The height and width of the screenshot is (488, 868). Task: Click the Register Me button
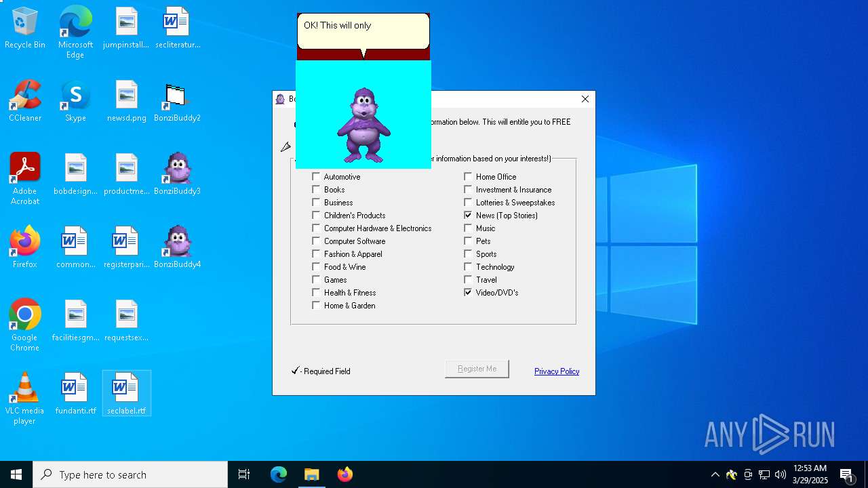tap(477, 369)
